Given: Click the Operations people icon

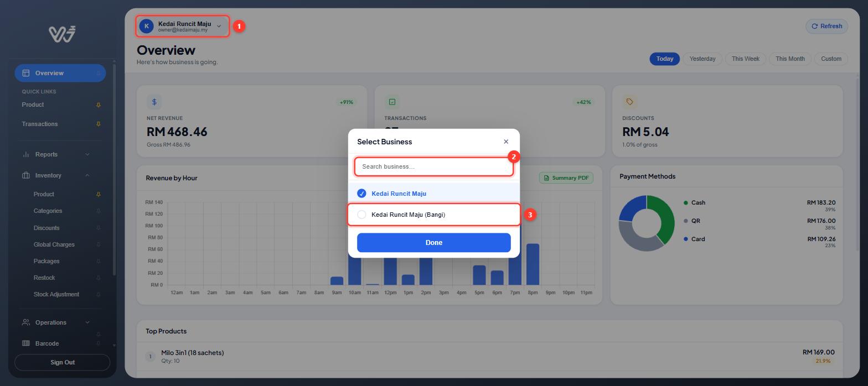Looking at the screenshot, I should pyautogui.click(x=25, y=322).
